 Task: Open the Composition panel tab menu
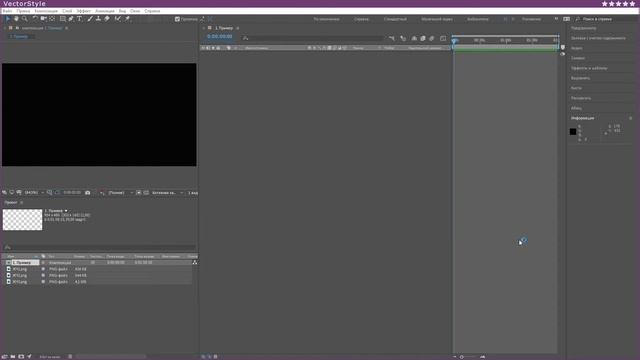pos(67,28)
